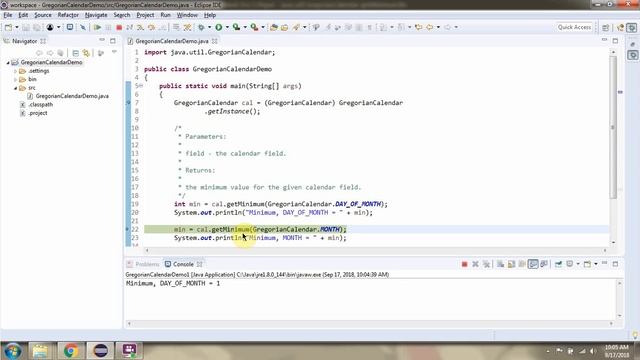The image size is (640, 360).
Task: Open the Project menu
Action: pyautogui.click(x=145, y=15)
